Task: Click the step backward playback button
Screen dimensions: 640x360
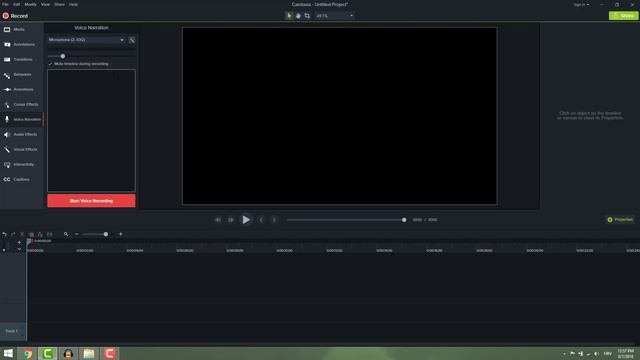Action: click(231, 220)
